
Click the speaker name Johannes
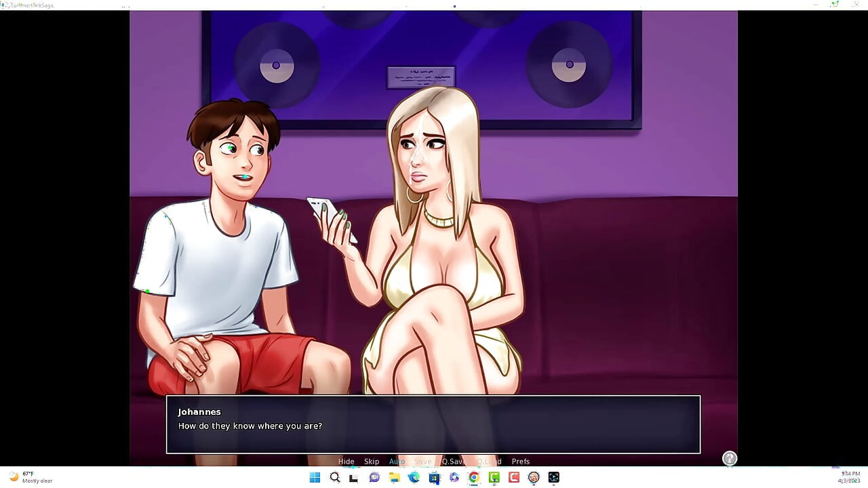[x=199, y=412]
